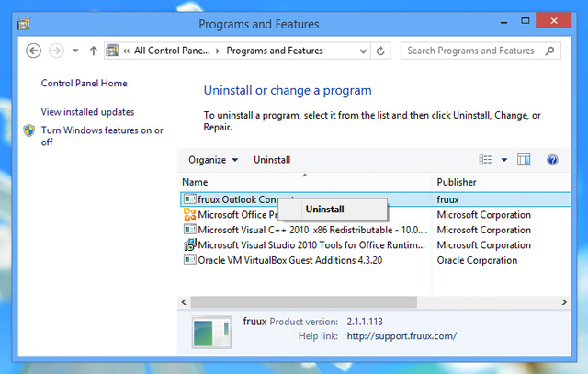Select fruux Outlook Connector row
Screen dimensions: 588x374
click(376, 199)
